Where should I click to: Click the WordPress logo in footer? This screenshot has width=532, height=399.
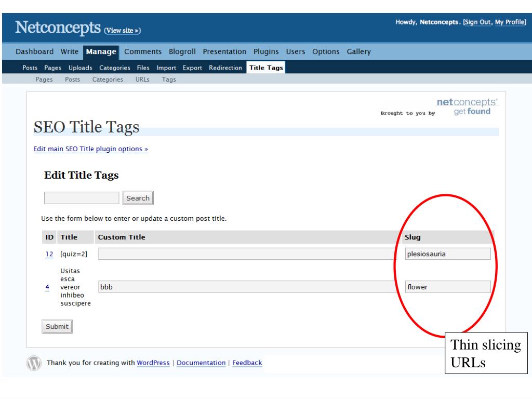[34, 363]
